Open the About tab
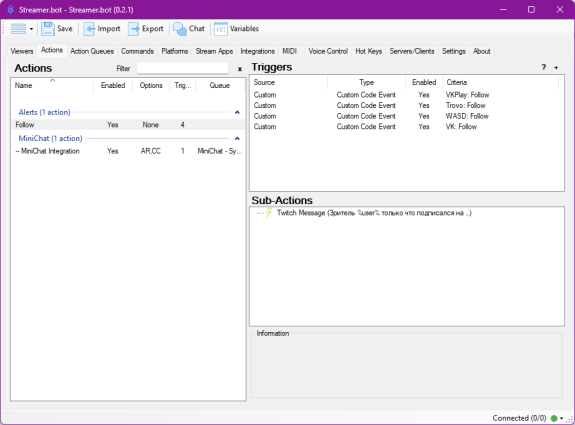 click(x=481, y=51)
